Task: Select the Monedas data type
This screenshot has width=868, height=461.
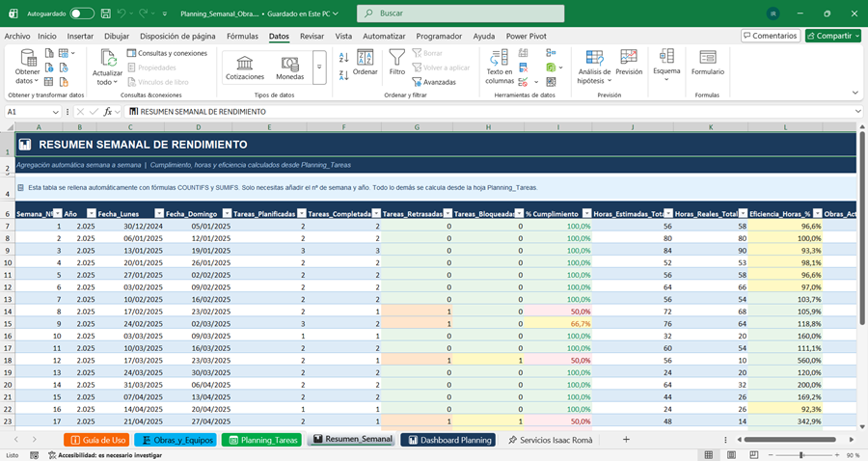Action: pos(289,68)
